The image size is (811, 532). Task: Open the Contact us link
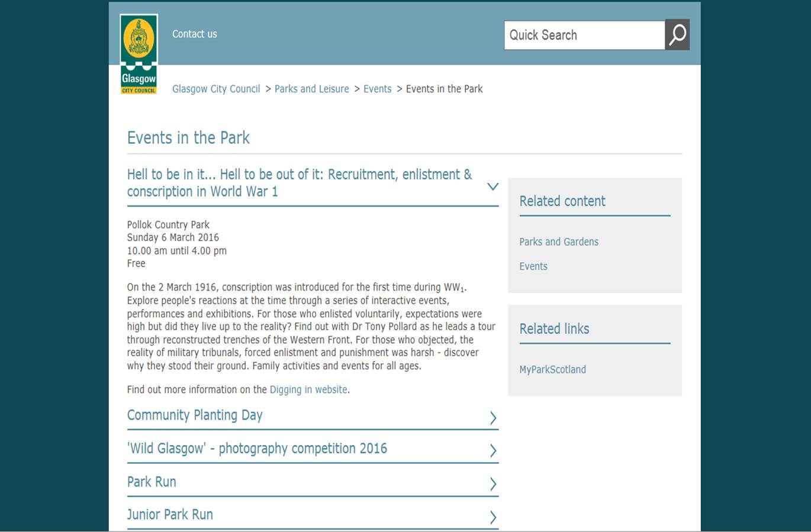tap(194, 34)
